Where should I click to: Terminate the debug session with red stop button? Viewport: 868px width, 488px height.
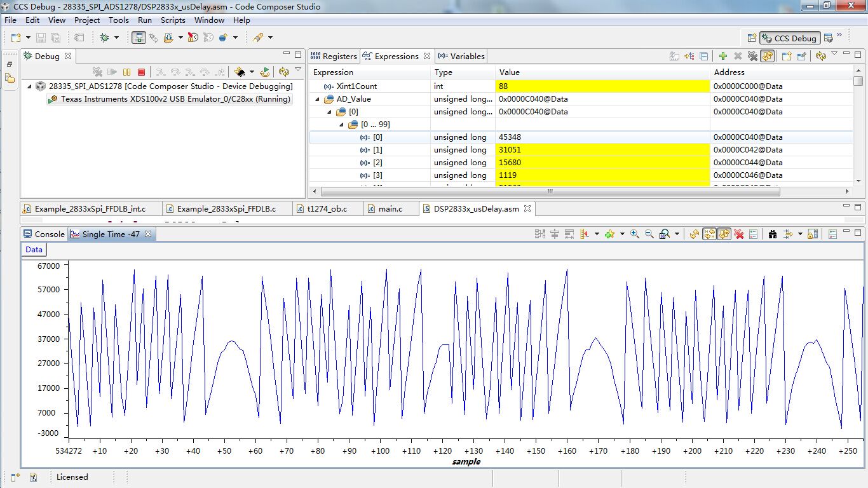(x=141, y=72)
